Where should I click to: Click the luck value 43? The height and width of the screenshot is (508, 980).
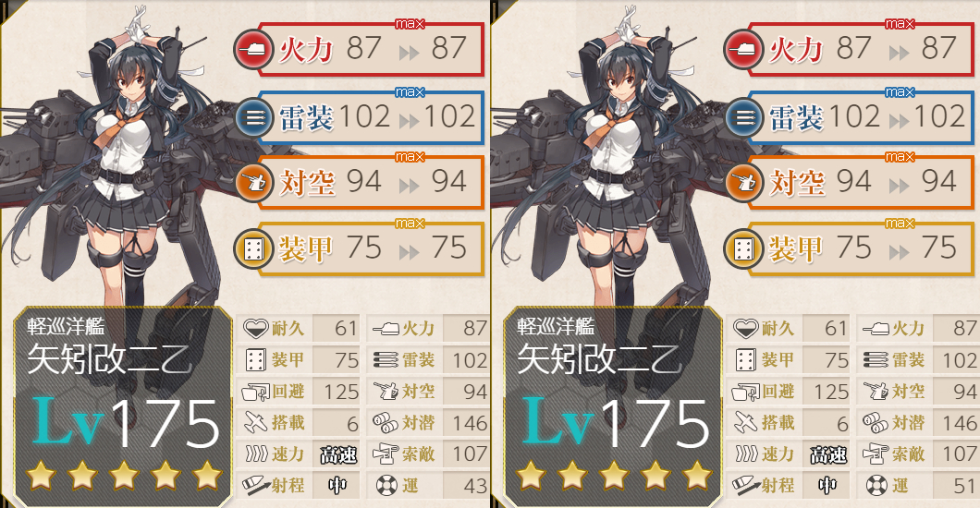[475, 486]
